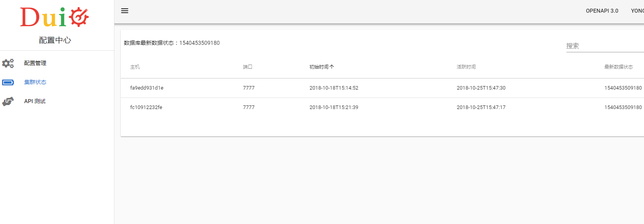Click the 配置中心 title text

coord(55,40)
